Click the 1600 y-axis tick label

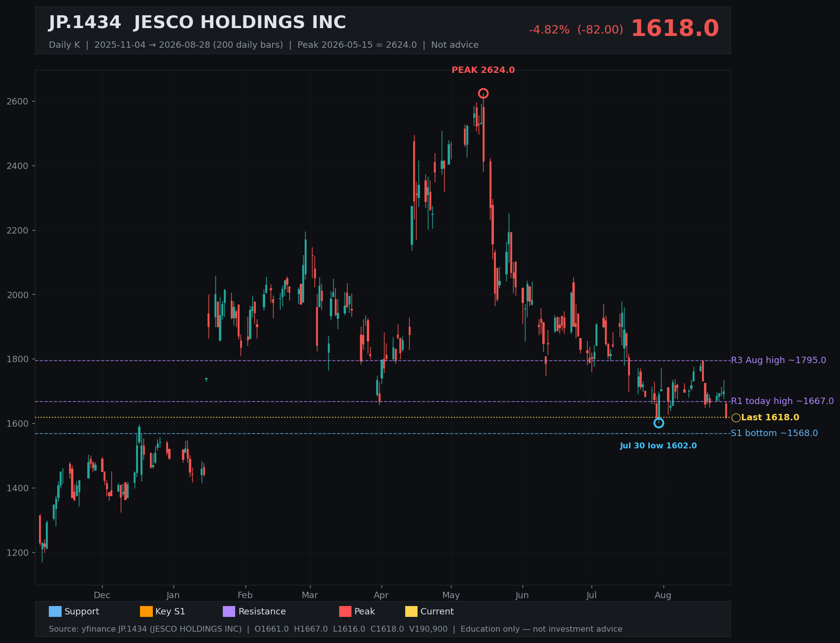(x=18, y=424)
